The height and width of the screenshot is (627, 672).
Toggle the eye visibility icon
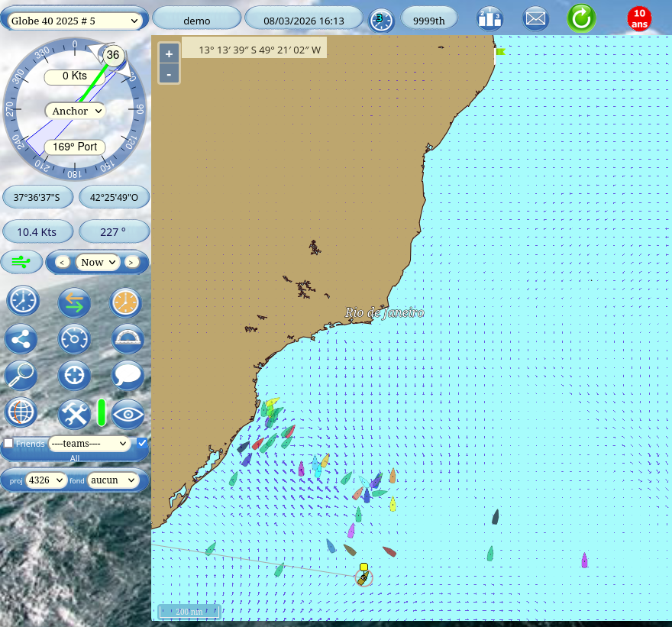pos(128,413)
